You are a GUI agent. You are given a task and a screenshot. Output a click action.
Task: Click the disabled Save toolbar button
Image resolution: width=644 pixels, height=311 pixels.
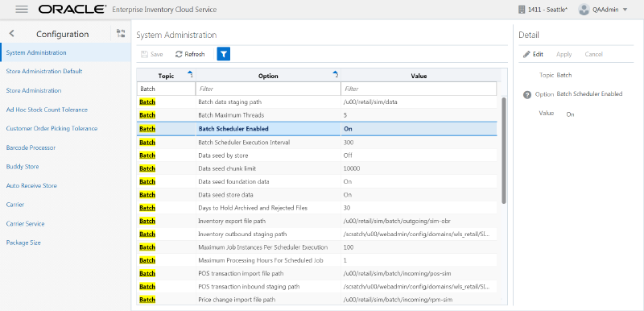point(151,54)
